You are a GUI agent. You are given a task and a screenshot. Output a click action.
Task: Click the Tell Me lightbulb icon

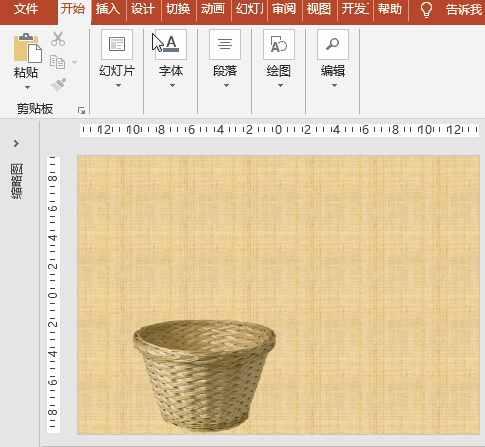(426, 10)
